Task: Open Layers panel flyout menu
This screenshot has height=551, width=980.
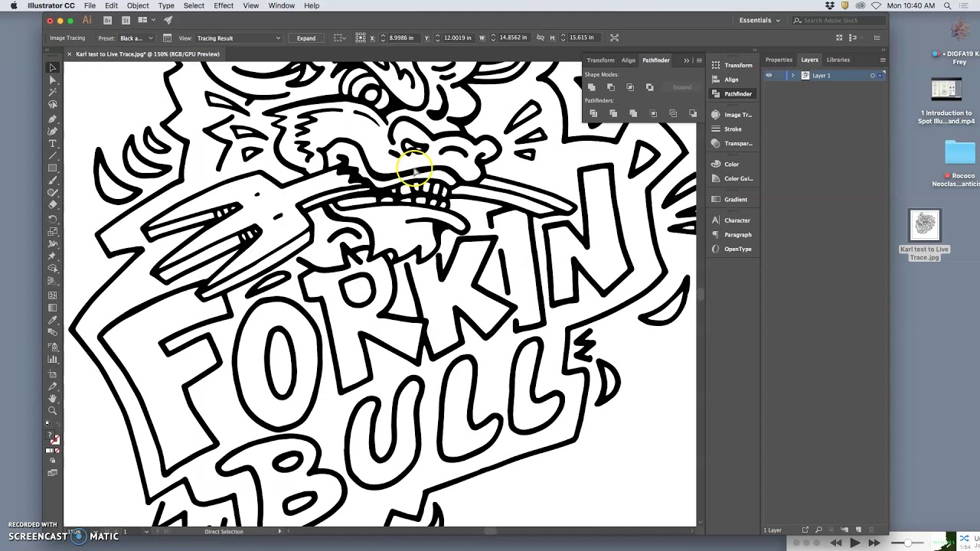Action: pyautogui.click(x=883, y=60)
